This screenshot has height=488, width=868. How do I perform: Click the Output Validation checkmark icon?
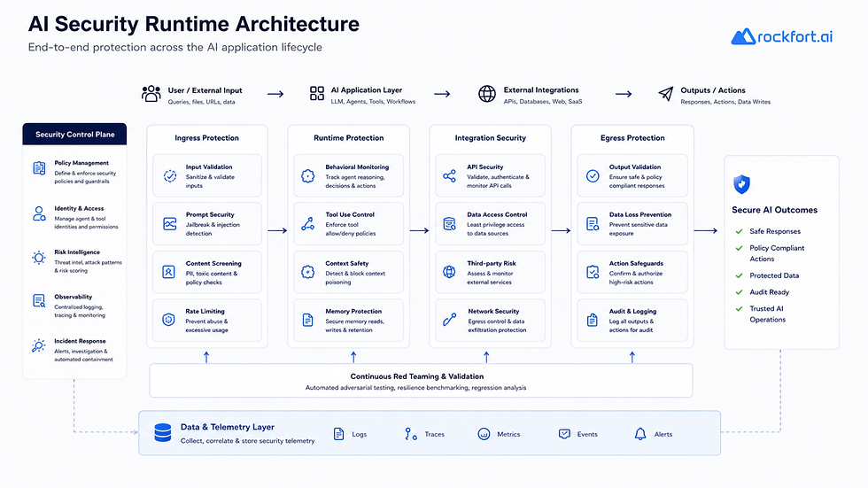click(593, 176)
